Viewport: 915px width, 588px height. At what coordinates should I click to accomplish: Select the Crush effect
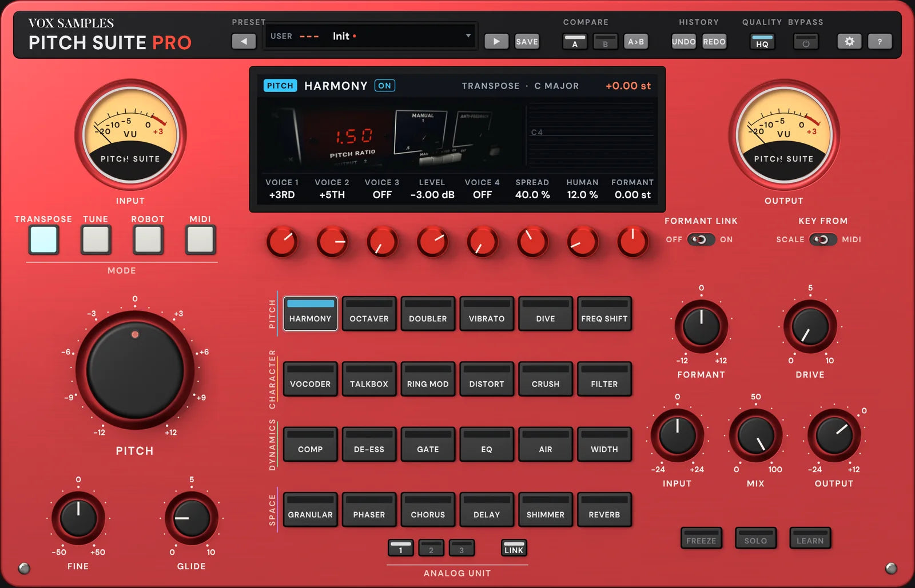pyautogui.click(x=546, y=378)
